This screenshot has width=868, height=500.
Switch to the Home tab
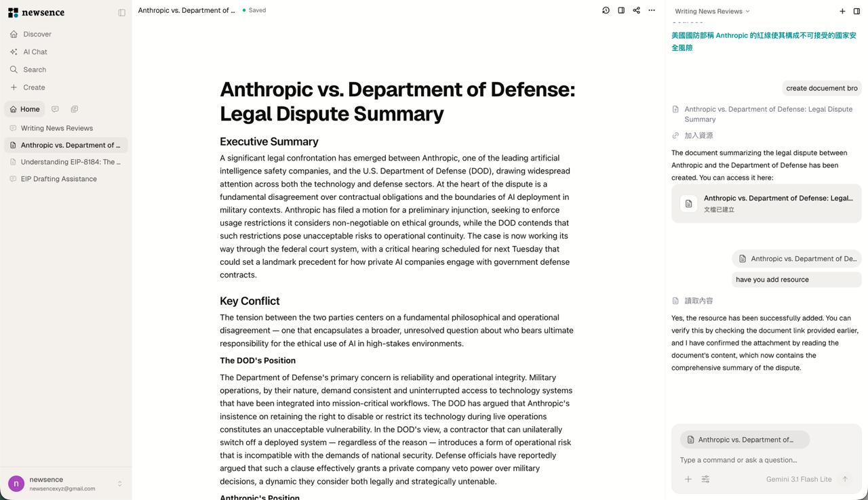(x=24, y=109)
